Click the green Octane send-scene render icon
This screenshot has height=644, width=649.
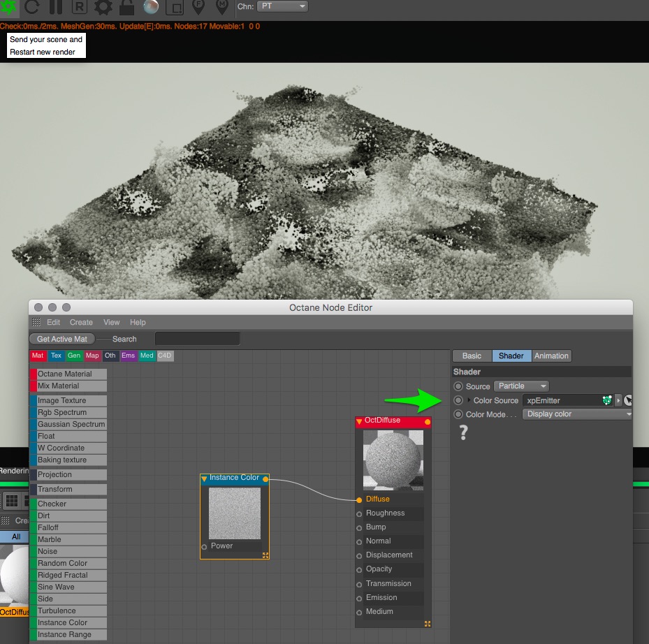click(10, 8)
